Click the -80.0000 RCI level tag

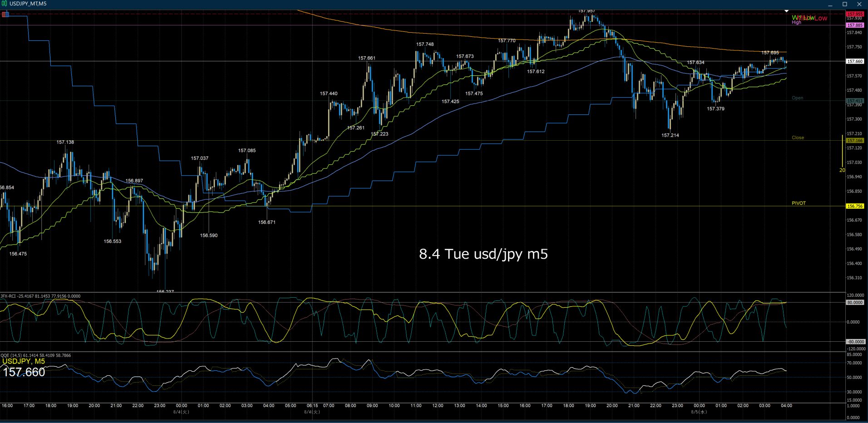tap(855, 342)
